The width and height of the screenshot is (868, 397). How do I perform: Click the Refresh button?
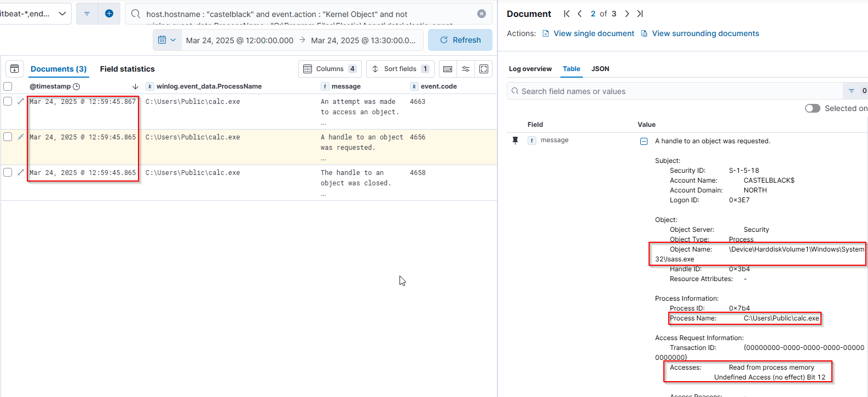(x=460, y=40)
